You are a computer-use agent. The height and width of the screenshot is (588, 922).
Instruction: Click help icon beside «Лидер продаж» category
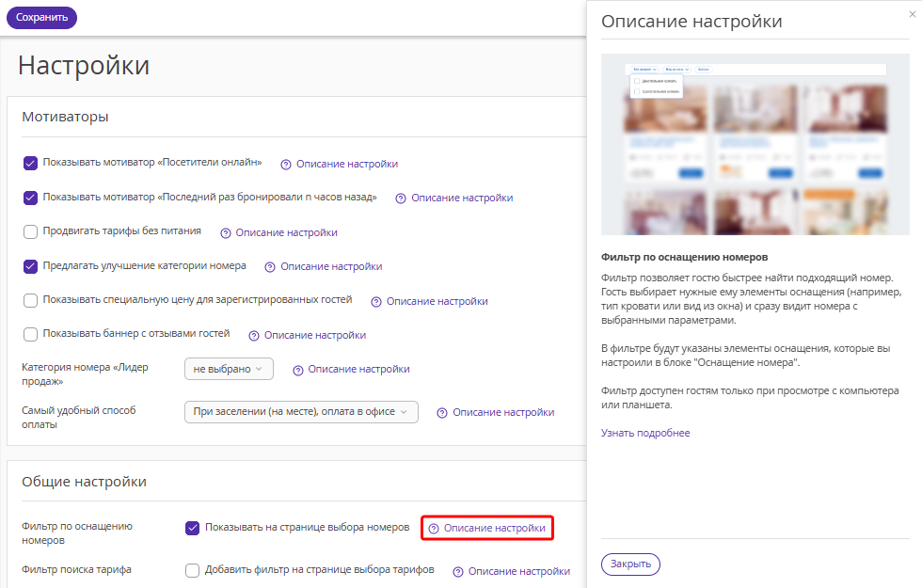coord(297,371)
